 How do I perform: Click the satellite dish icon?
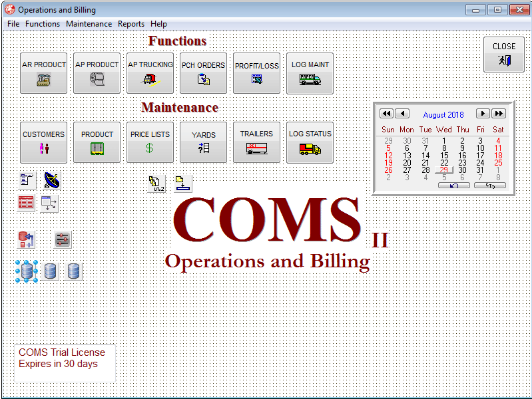pyautogui.click(x=52, y=180)
